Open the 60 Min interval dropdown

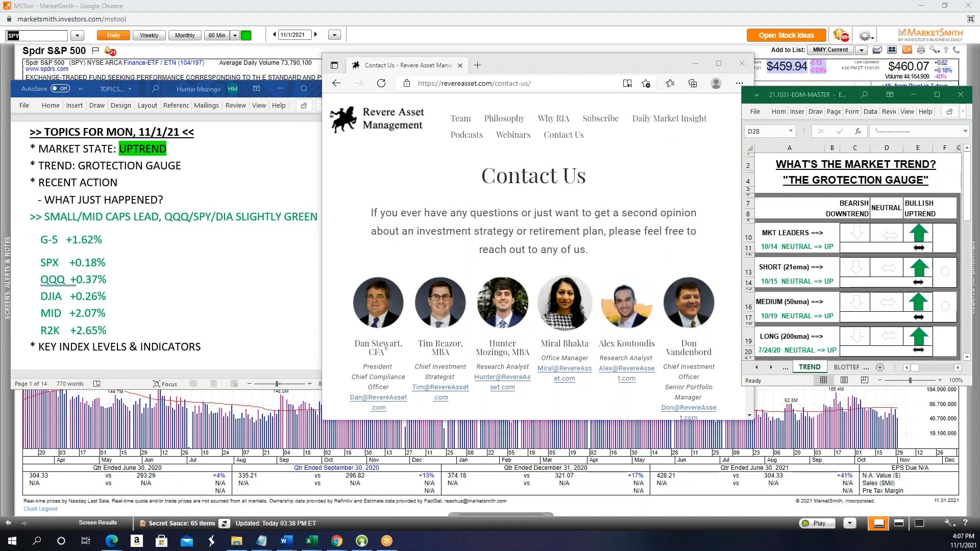(x=235, y=35)
